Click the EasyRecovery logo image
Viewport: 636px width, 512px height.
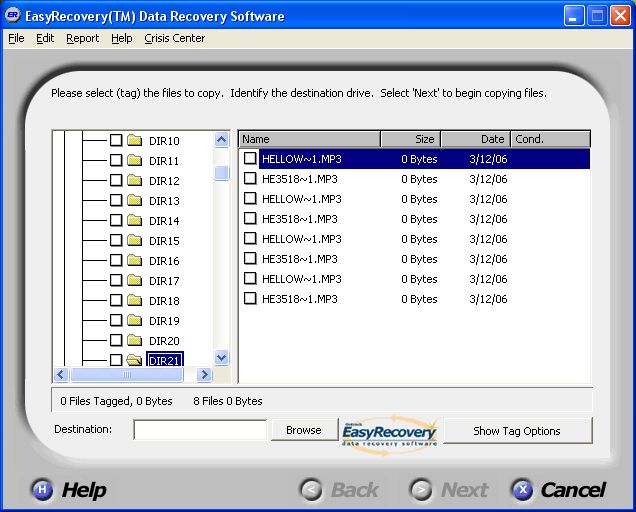390,434
